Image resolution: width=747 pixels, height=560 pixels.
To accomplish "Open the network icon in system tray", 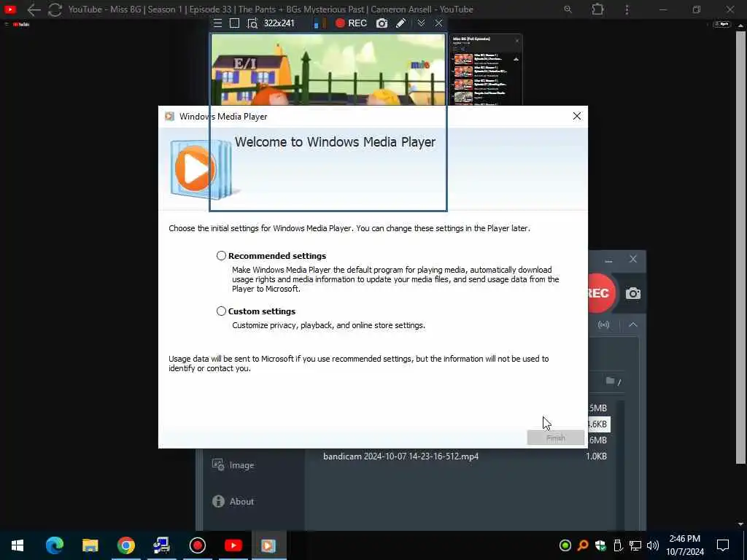I will tap(635, 545).
